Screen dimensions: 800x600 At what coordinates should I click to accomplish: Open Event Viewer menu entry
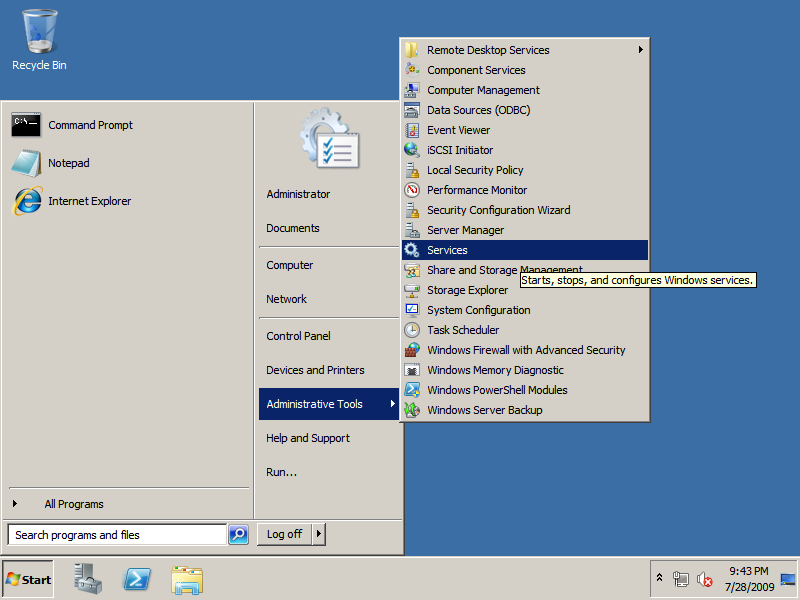[x=525, y=130]
